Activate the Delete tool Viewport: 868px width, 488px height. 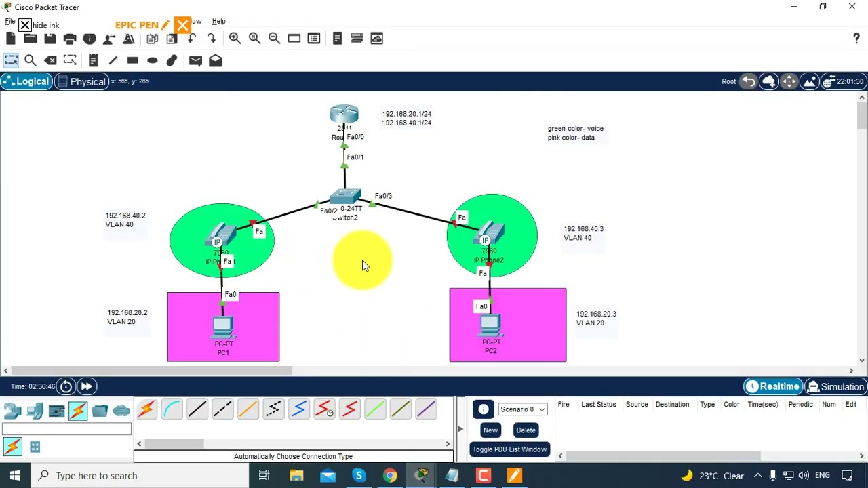tap(50, 60)
